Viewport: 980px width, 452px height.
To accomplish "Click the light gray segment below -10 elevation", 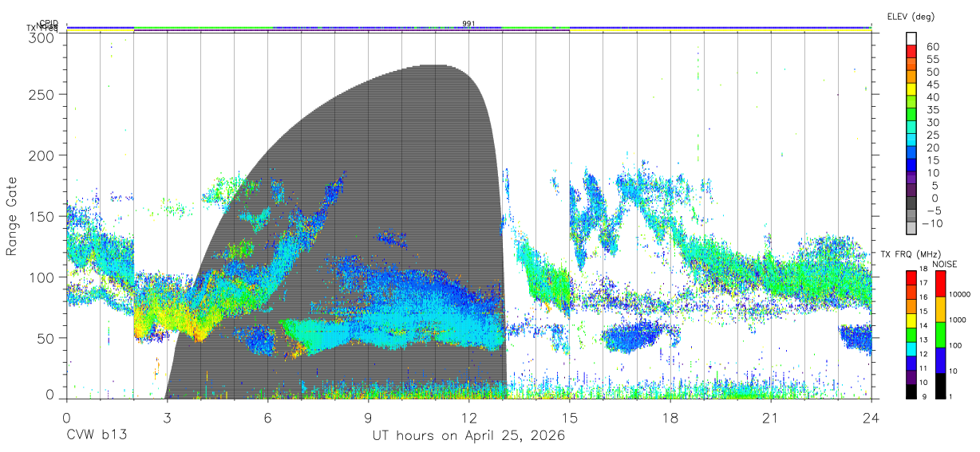I will tap(912, 230).
